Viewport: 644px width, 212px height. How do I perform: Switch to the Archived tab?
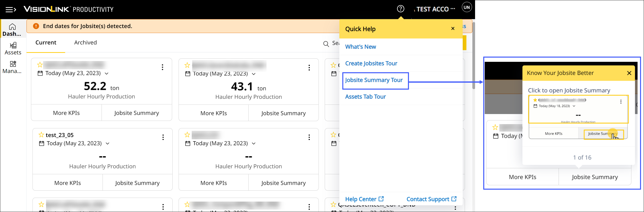pos(85,43)
